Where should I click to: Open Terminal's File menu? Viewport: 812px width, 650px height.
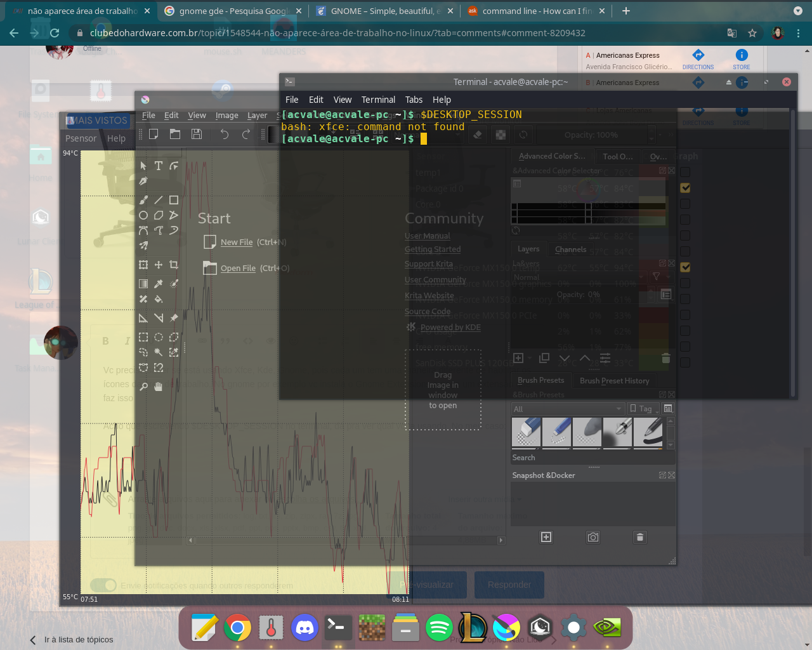pos(292,100)
